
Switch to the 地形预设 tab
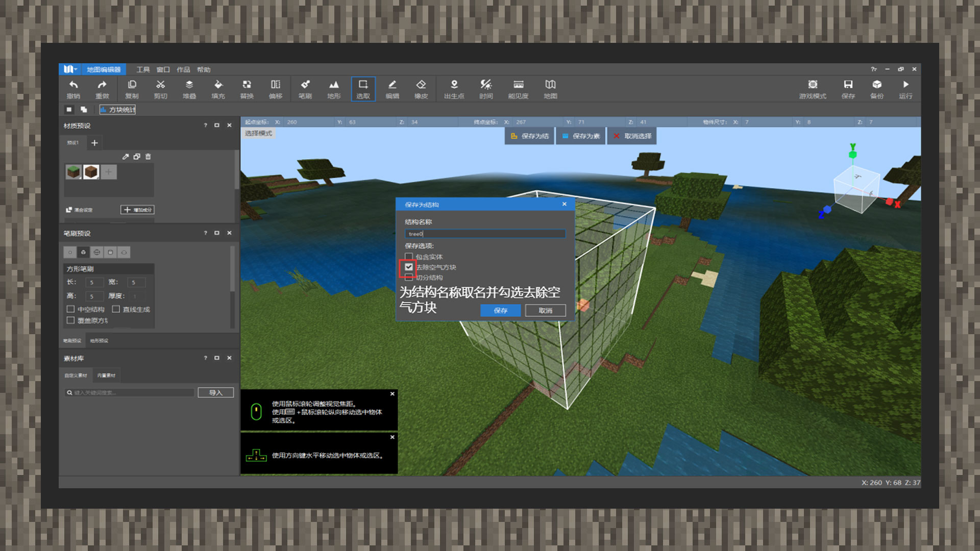(99, 340)
